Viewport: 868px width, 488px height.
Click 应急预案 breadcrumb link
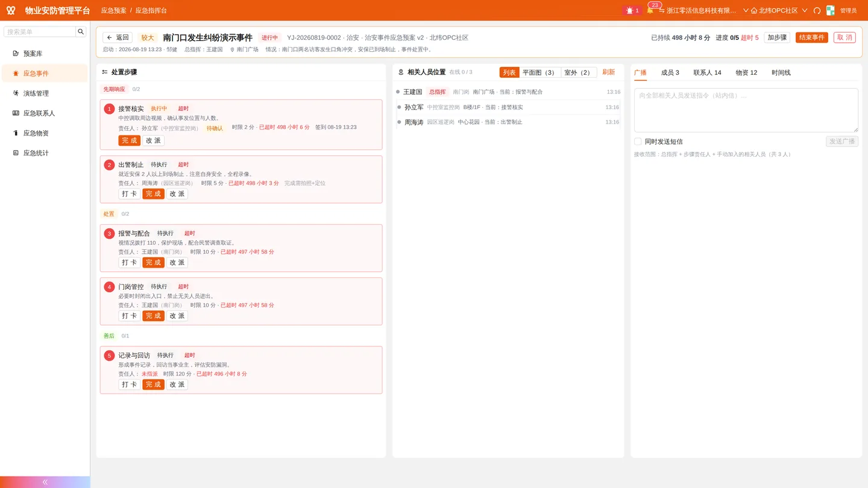pyautogui.click(x=114, y=10)
